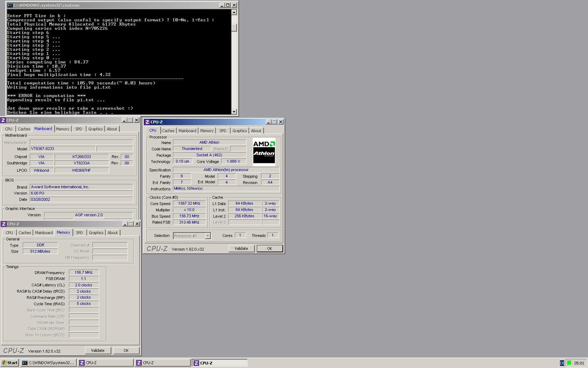Screen dimensions: 588x368
Task: Click the AMD Athlon processor logo
Action: click(264, 152)
